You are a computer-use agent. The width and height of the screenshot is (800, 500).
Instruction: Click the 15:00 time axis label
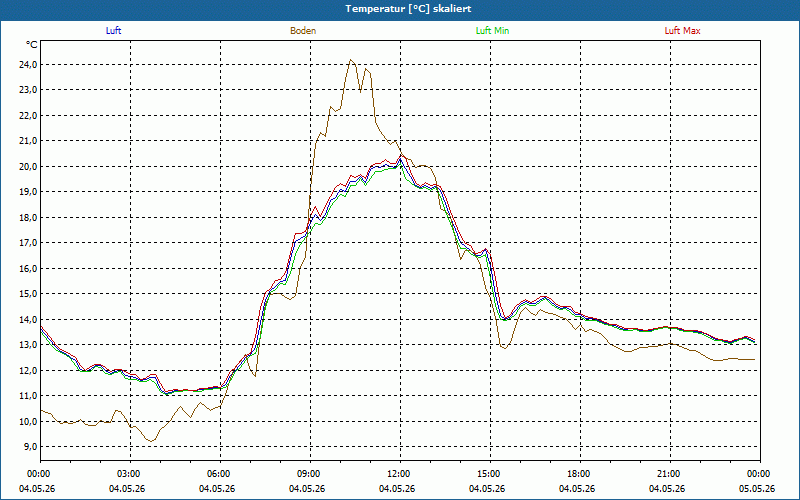tap(490, 474)
